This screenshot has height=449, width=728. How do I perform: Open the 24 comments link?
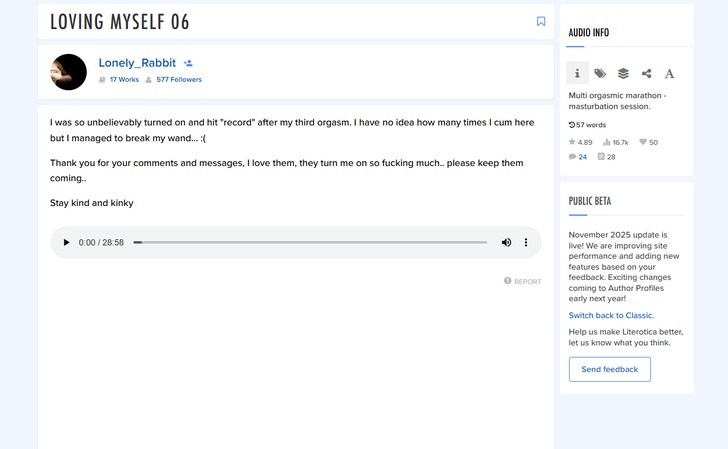(578, 157)
